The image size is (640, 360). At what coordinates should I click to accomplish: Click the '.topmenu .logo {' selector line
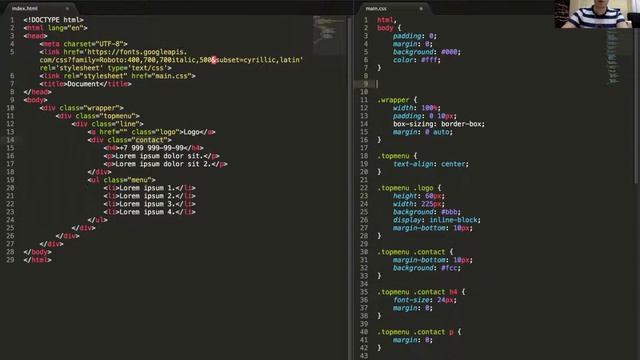pos(409,188)
